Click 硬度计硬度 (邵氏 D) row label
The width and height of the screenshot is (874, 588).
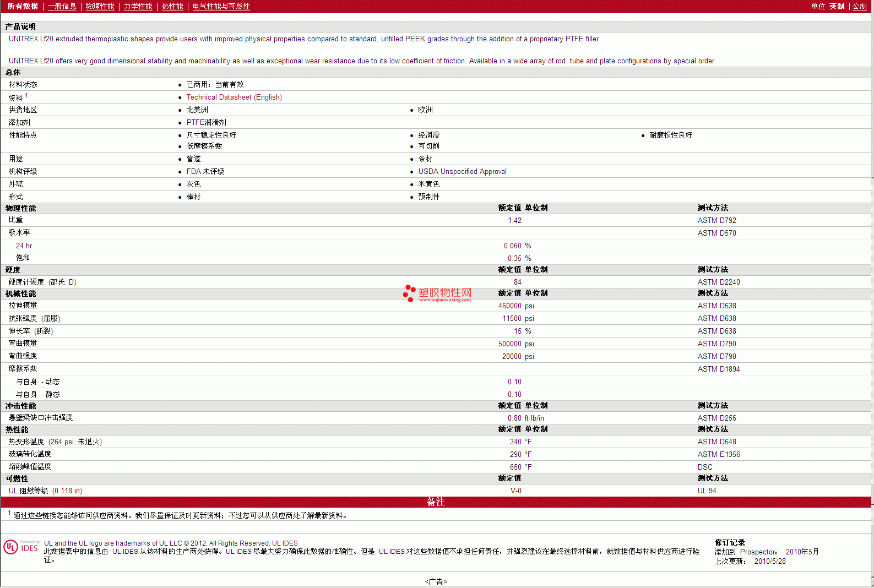pos(42,282)
